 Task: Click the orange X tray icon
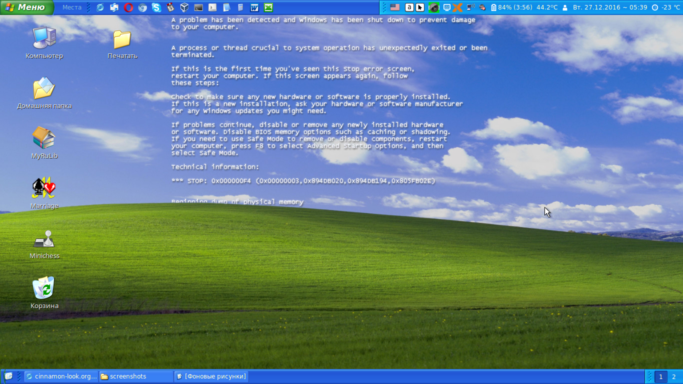pyautogui.click(x=457, y=7)
